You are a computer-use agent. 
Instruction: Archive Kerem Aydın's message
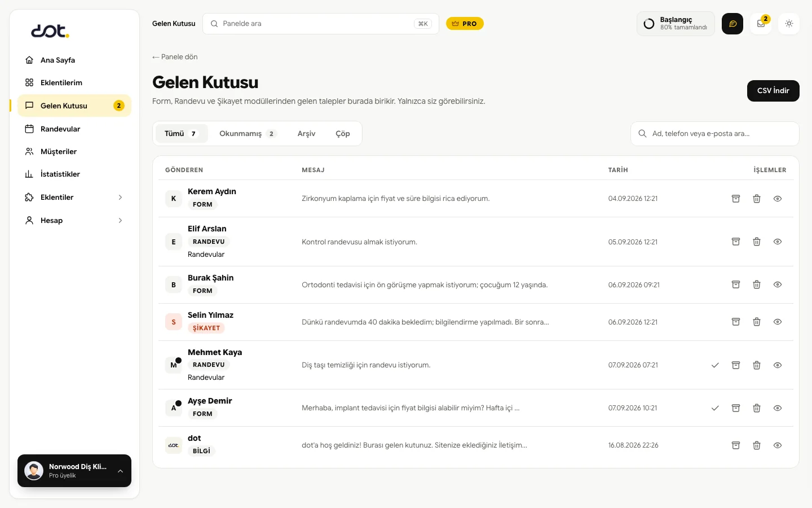(x=736, y=199)
